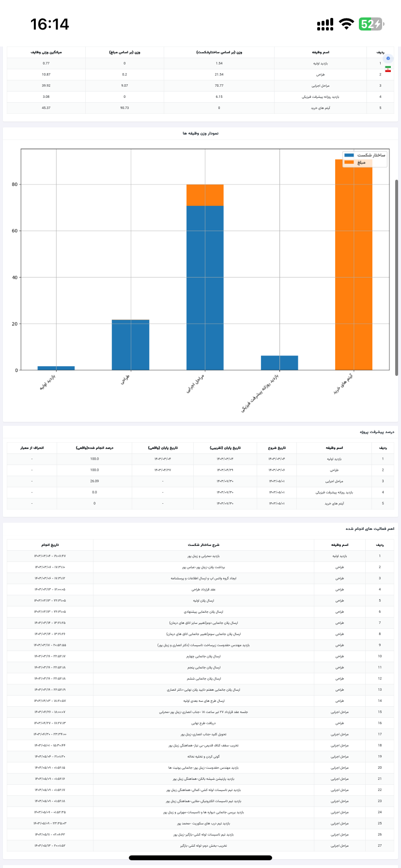Viewport: 401px width, 868px height.
Task: Tap the cellular signal bars icon
Action: pos(325,24)
